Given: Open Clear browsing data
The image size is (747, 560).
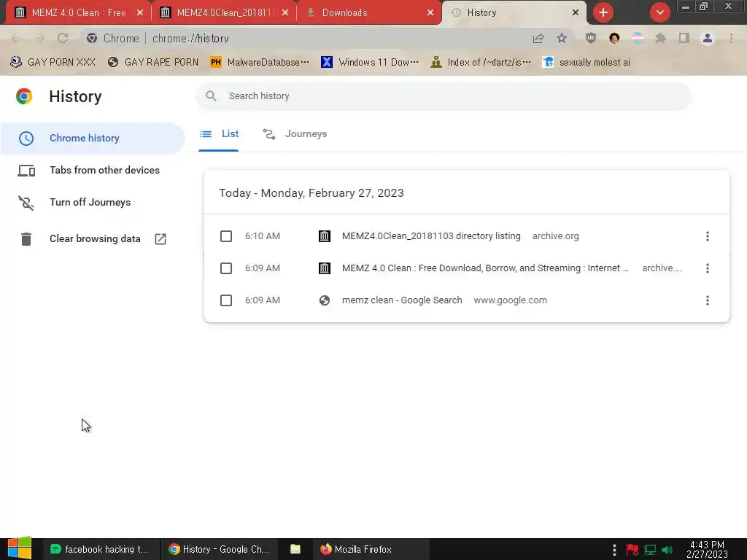Looking at the screenshot, I should 93,238.
